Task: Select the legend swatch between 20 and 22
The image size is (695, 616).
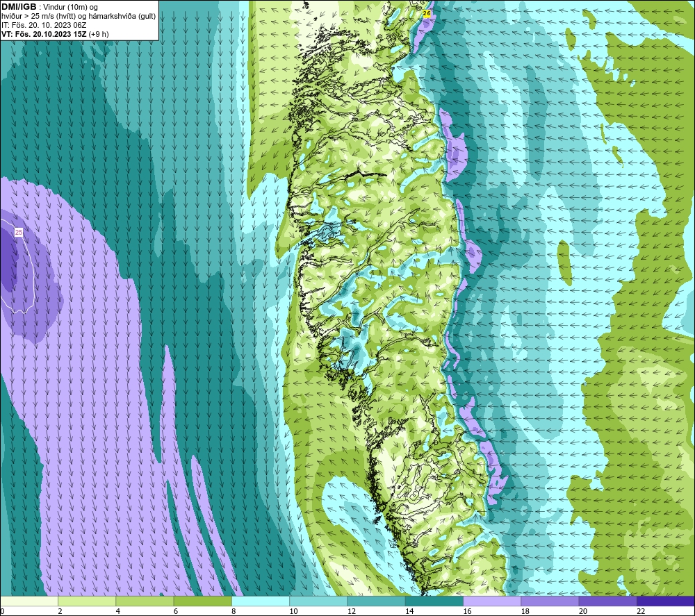Action: (x=607, y=601)
